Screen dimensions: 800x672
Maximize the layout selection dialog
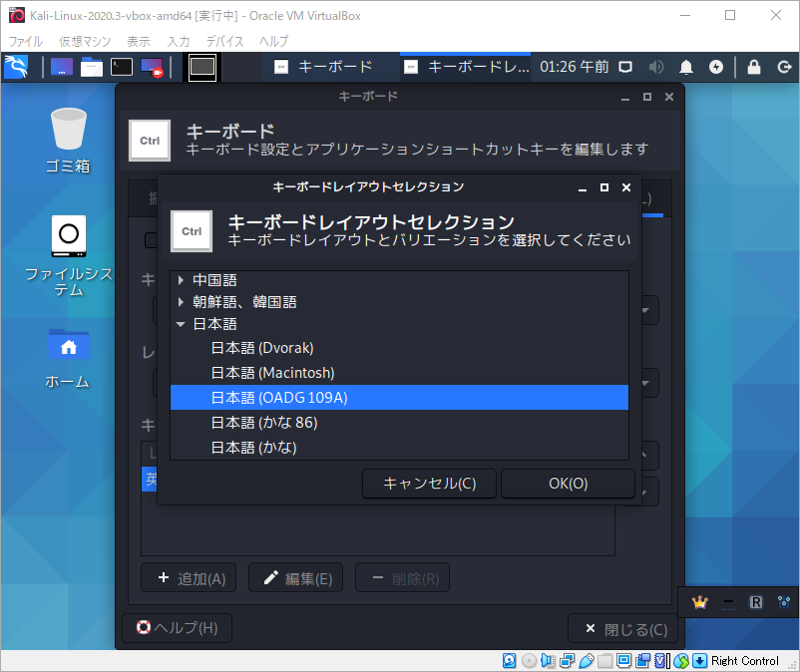point(604,187)
